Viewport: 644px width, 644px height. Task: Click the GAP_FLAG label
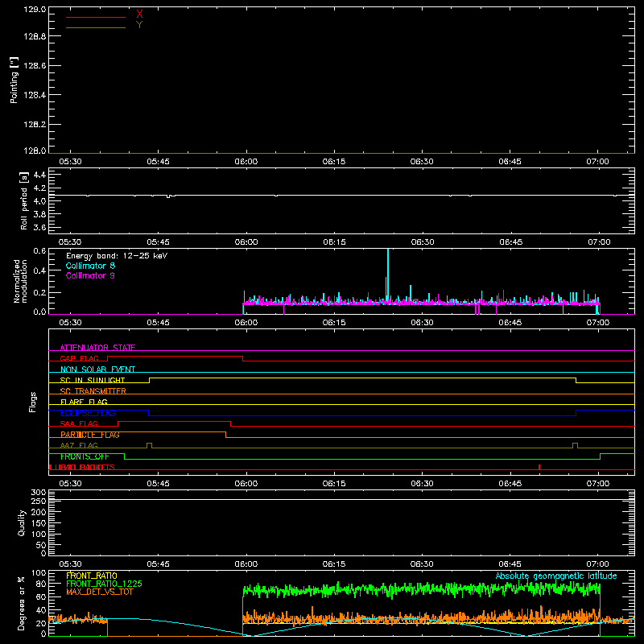click(x=79, y=358)
